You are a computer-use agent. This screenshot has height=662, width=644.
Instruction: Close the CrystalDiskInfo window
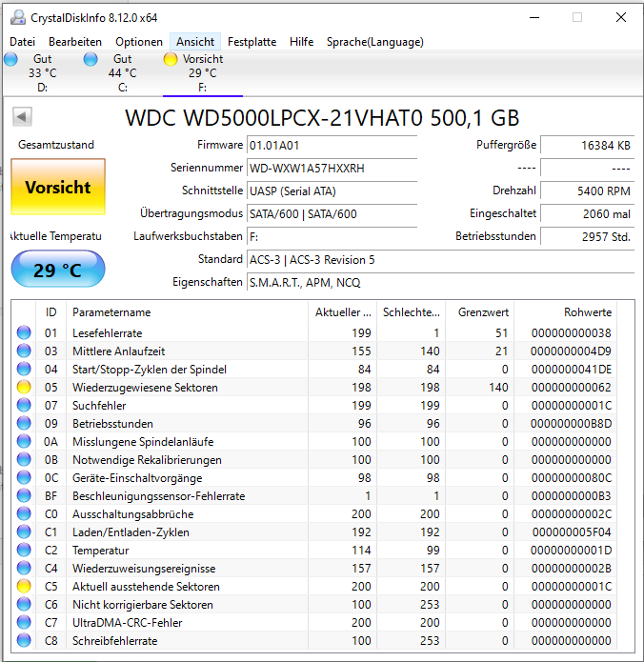(621, 17)
